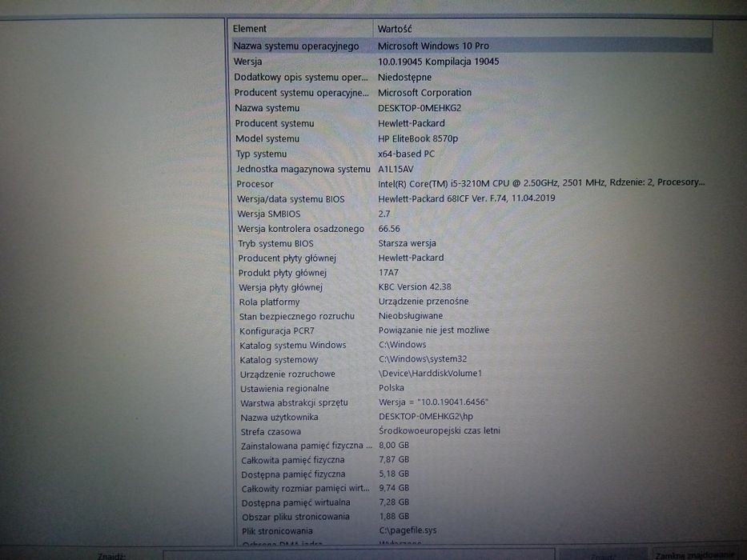Select 'Zainstalowana pamięć fizyczna' row
Screen dimensions: 747x560
306,446
